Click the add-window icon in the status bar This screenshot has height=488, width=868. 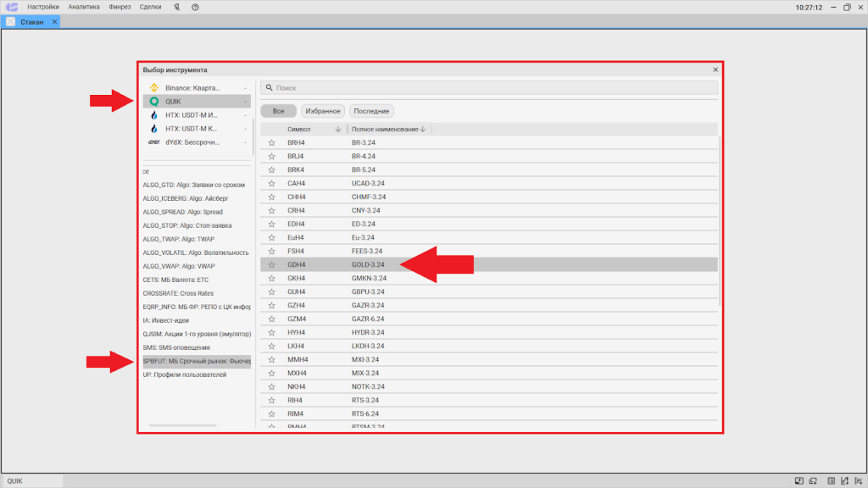pos(798,481)
